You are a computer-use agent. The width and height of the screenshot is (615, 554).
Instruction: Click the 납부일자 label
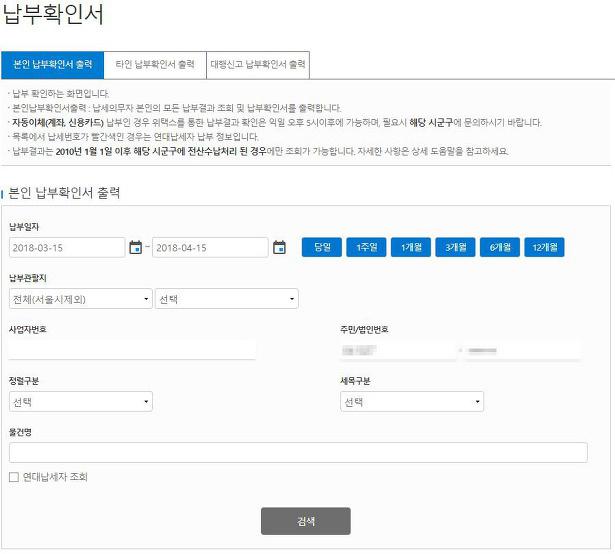coord(24,227)
